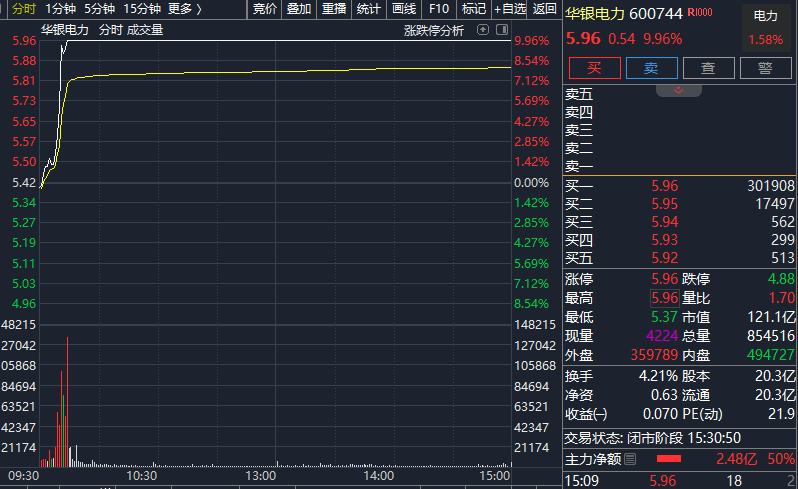798x489 pixels.
Task: Click the blue 卖 sell button
Action: coord(651,68)
